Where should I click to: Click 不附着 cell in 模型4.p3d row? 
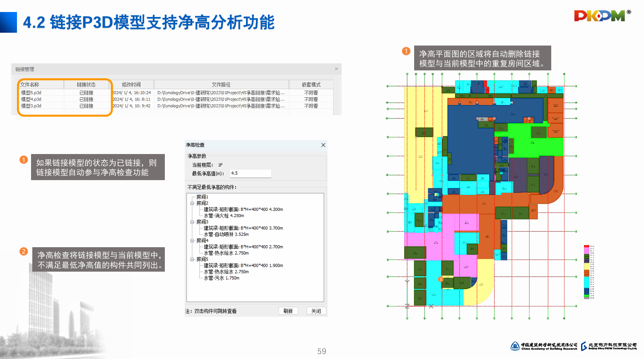311,99
